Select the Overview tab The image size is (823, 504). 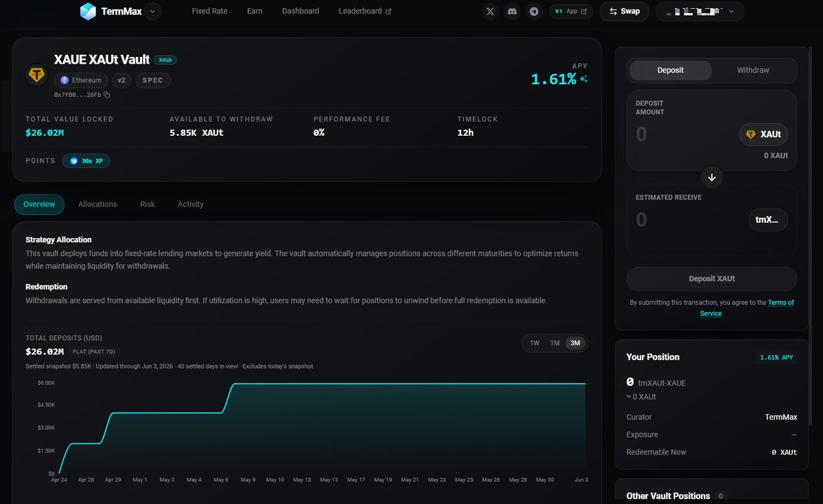coord(39,204)
